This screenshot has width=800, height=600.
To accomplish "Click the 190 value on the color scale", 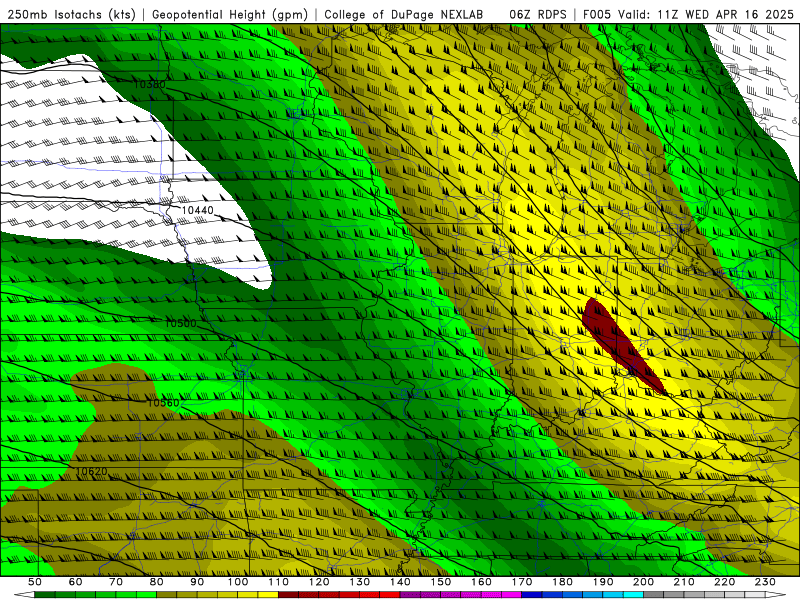I will (603, 582).
